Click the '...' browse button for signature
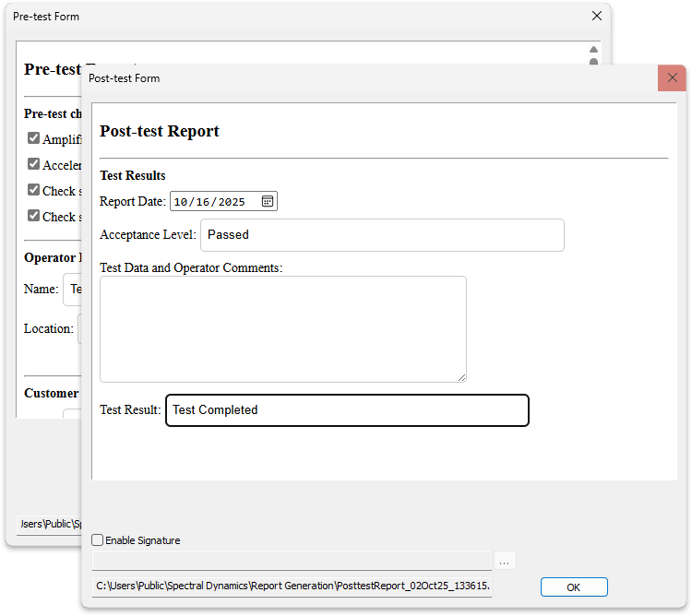Screen dimensions: 692x616 click(x=504, y=561)
